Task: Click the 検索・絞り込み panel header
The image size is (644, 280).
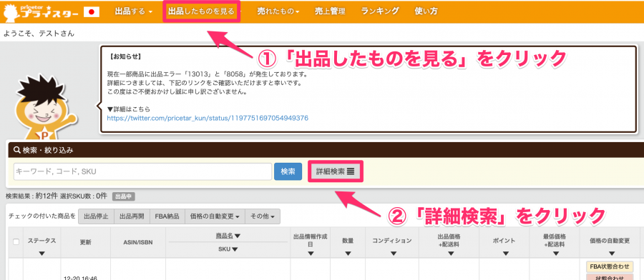Action: [326, 150]
